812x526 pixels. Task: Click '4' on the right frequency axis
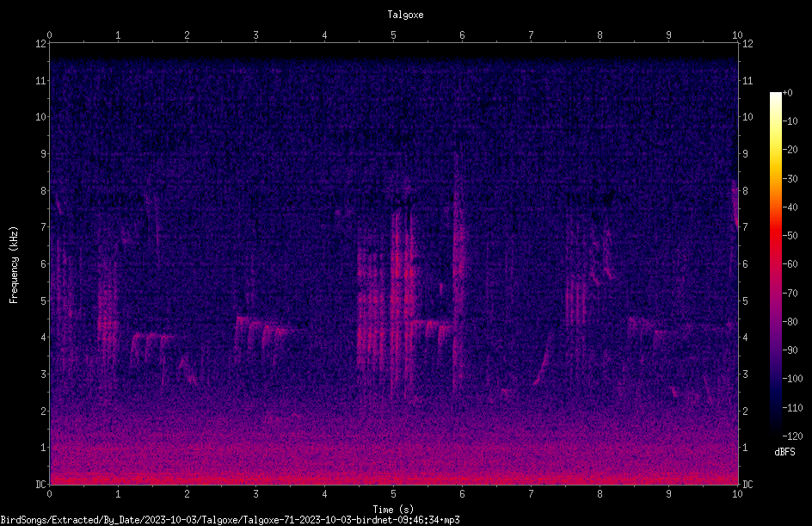click(x=745, y=337)
